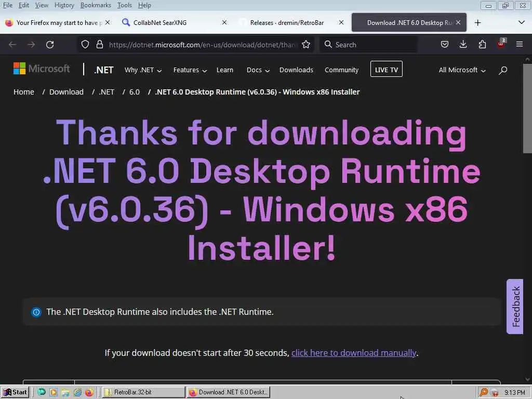Open the Edit menu
The image size is (532, 399).
click(x=23, y=5)
